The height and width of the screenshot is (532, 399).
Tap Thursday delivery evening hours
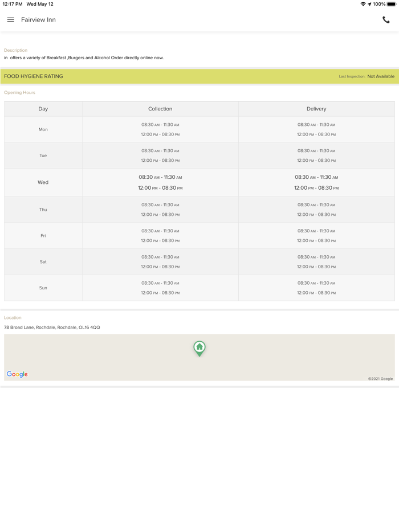[x=316, y=214]
